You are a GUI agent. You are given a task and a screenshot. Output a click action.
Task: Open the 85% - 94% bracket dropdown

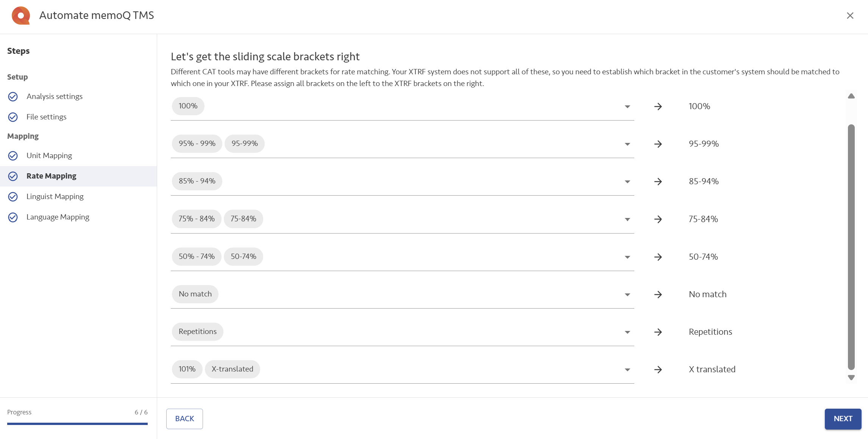coord(628,182)
